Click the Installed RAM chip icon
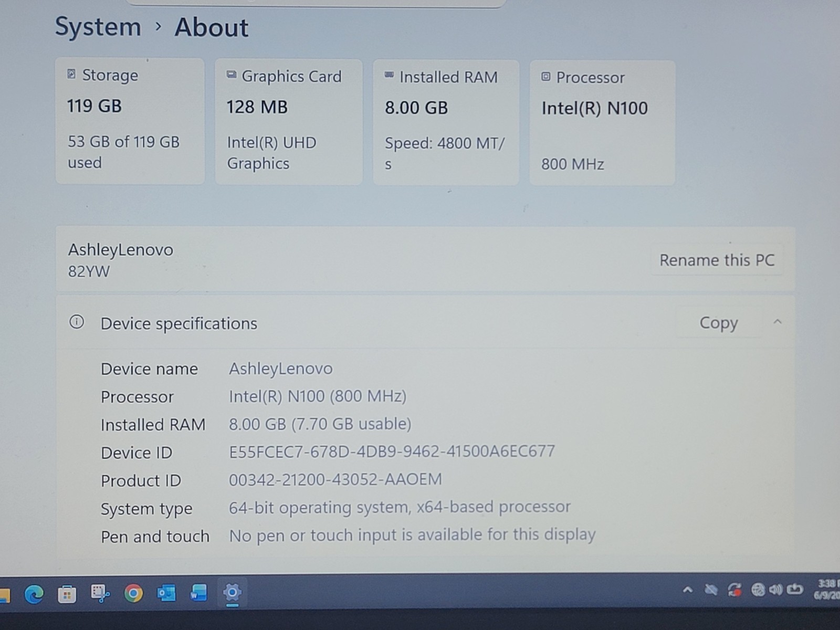The width and height of the screenshot is (840, 630). [389, 75]
